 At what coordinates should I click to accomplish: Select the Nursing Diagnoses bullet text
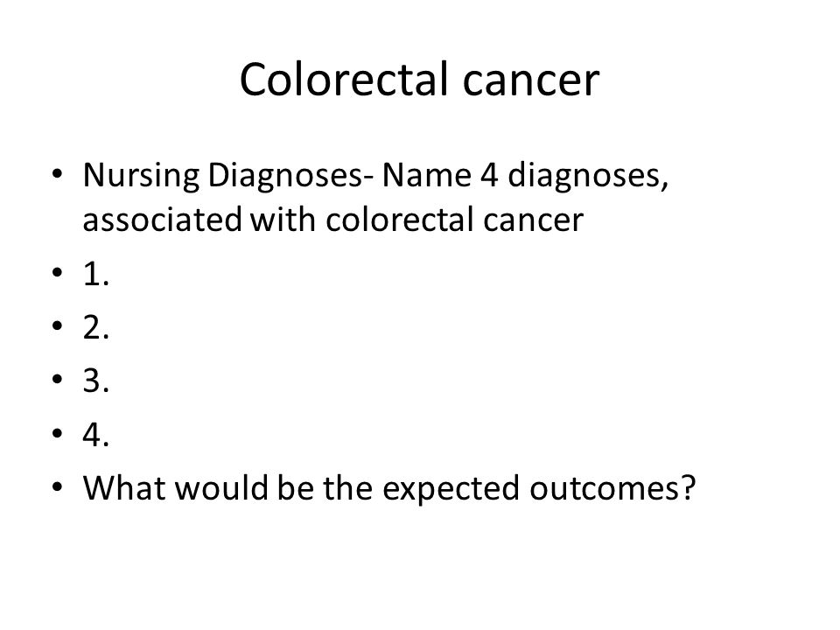pos(375,197)
